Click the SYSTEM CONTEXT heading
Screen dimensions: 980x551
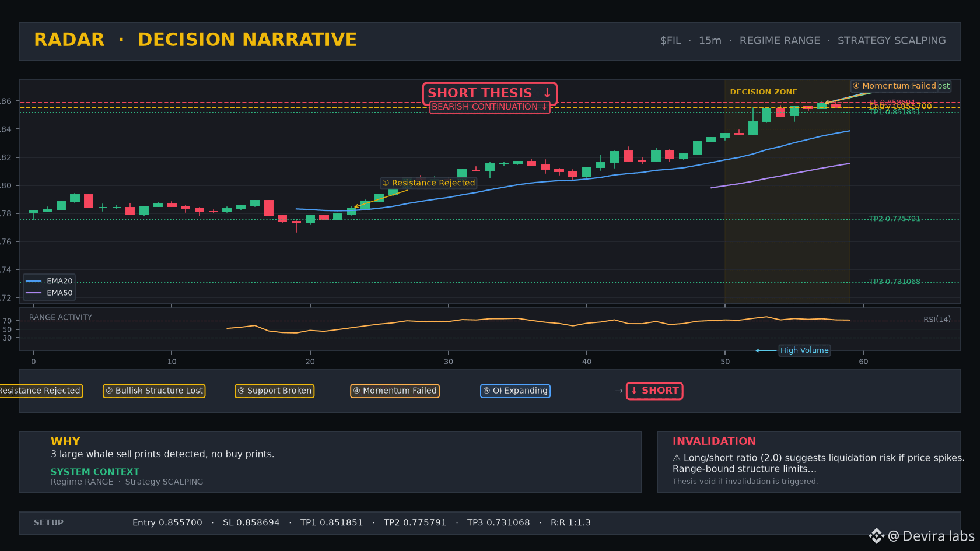click(95, 472)
